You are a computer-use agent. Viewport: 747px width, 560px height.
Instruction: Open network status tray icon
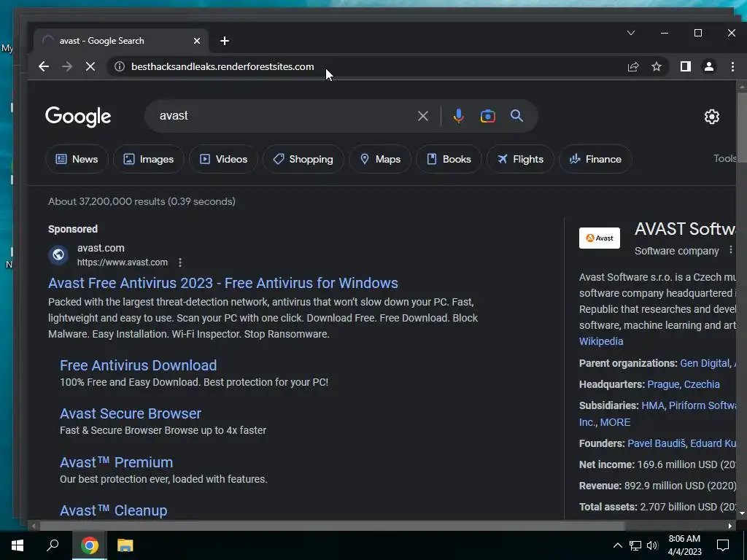point(635,545)
